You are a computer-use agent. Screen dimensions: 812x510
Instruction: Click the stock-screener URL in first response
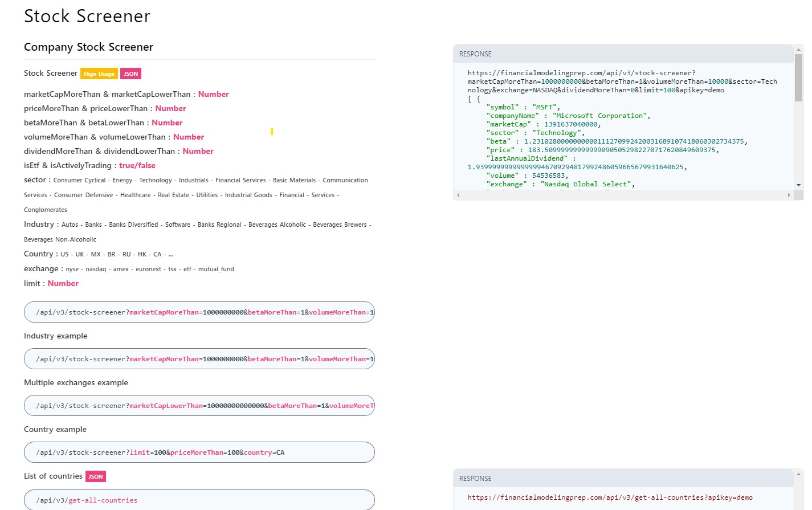(x=622, y=81)
